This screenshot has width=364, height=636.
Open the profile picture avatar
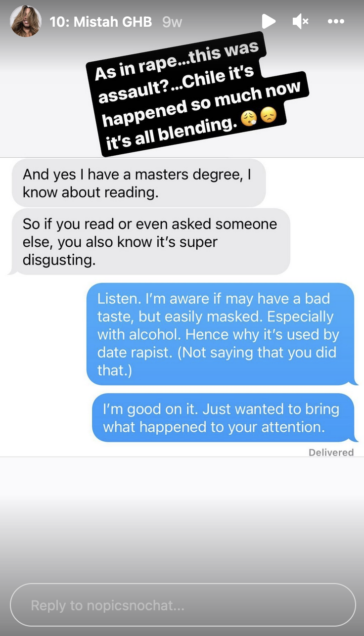coord(26,21)
